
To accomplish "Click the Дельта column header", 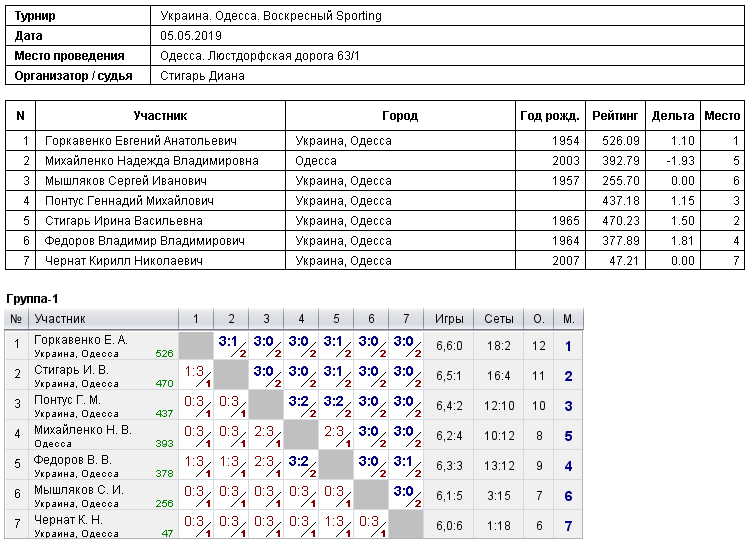I will point(673,116).
